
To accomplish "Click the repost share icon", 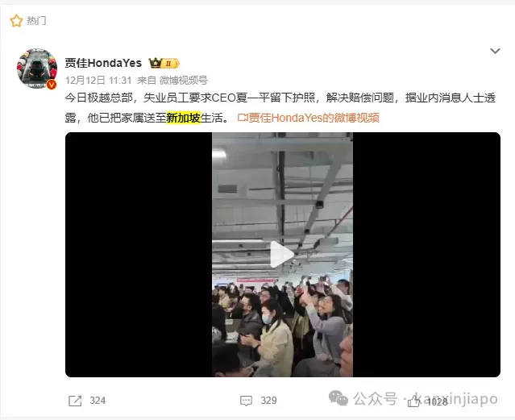I will 75,401.
